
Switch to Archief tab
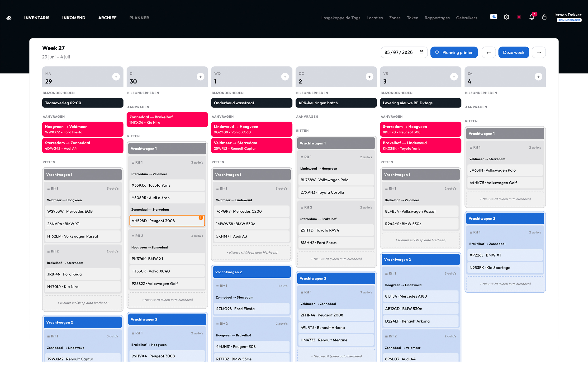click(107, 18)
